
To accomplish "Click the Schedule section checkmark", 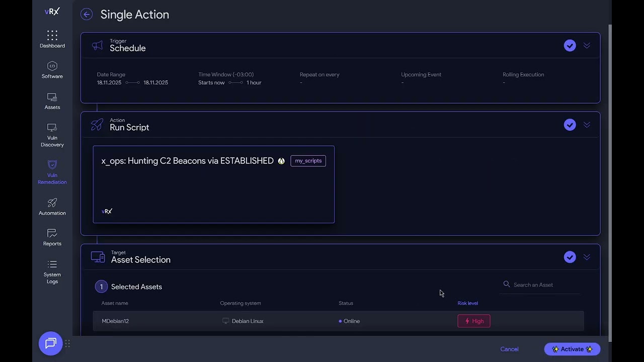I will (x=570, y=46).
